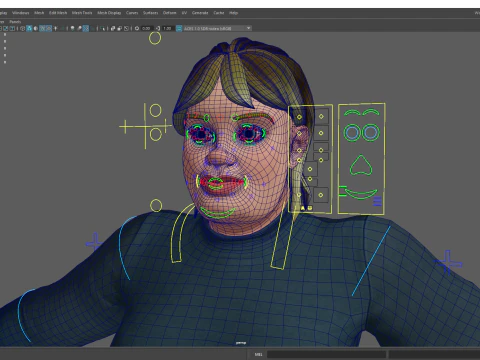Select the right eyebrow shape in face panel

pyautogui.click(x=371, y=112)
